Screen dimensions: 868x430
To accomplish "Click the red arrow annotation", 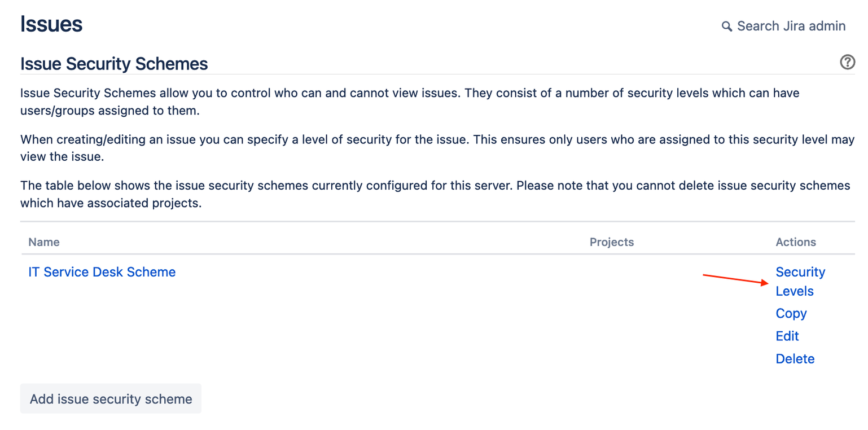I will tap(736, 279).
